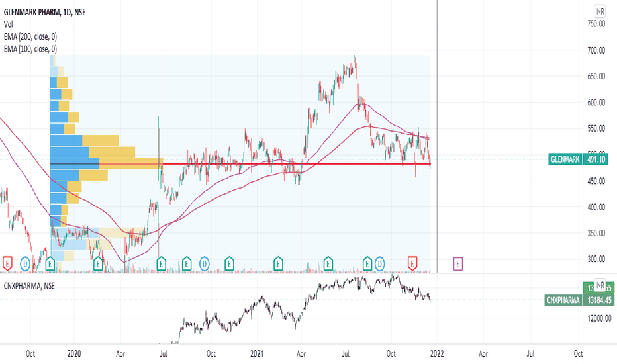Click the red E earnings marker before Oct 2019
This screenshot has width=617, height=364.
7,263
